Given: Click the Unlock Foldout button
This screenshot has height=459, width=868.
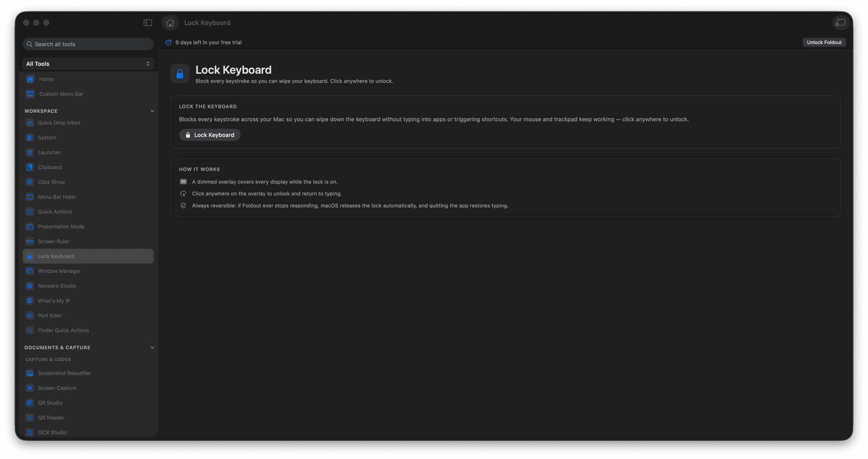Looking at the screenshot, I should click(824, 42).
